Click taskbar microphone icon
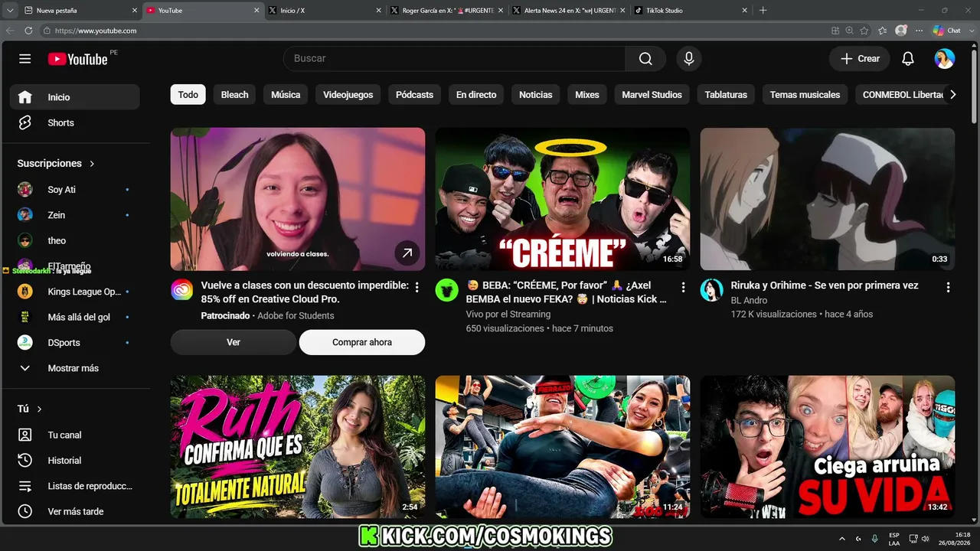The width and height of the screenshot is (980, 551). click(x=875, y=539)
